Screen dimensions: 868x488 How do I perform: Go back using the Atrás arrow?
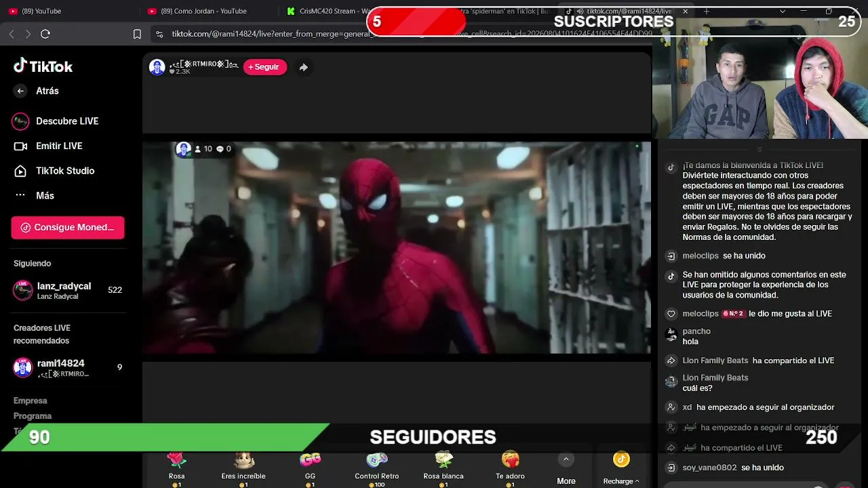click(20, 91)
